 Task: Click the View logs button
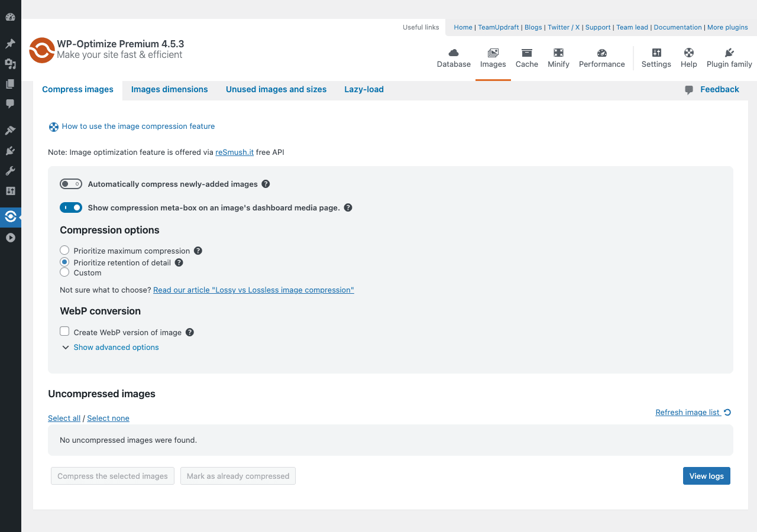(x=706, y=476)
